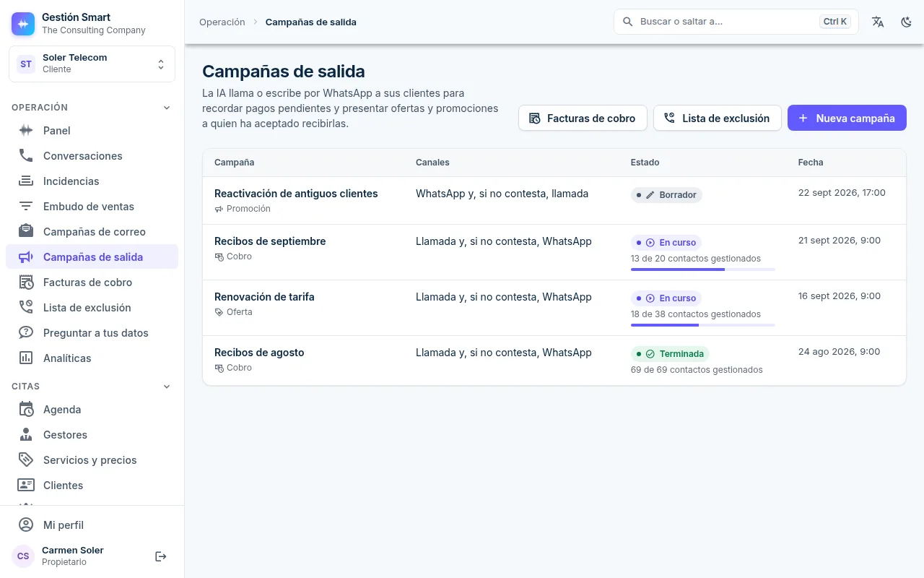Focus the Buscar o saltar a search field

point(736,22)
